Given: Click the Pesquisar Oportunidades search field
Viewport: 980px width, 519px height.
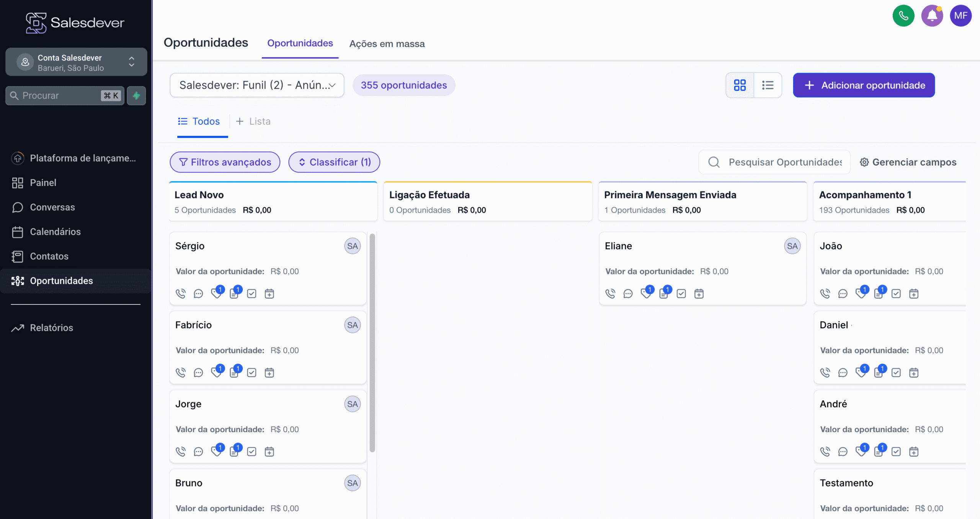Looking at the screenshot, I should 785,162.
